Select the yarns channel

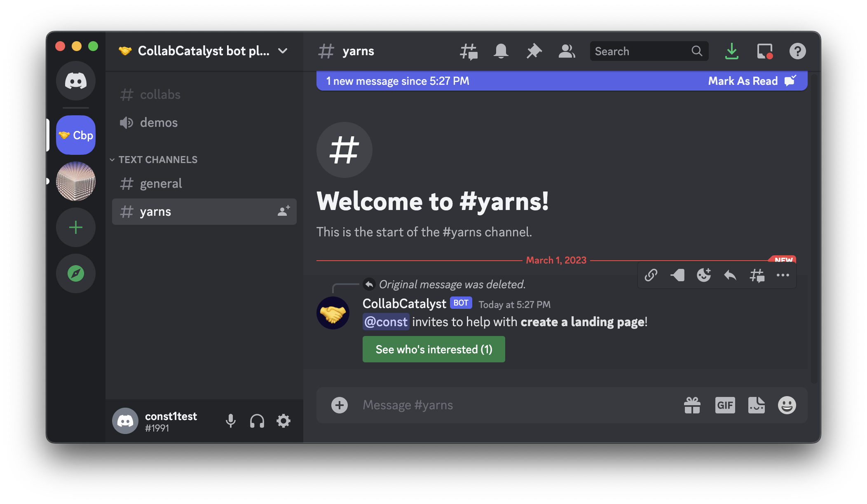click(x=204, y=212)
